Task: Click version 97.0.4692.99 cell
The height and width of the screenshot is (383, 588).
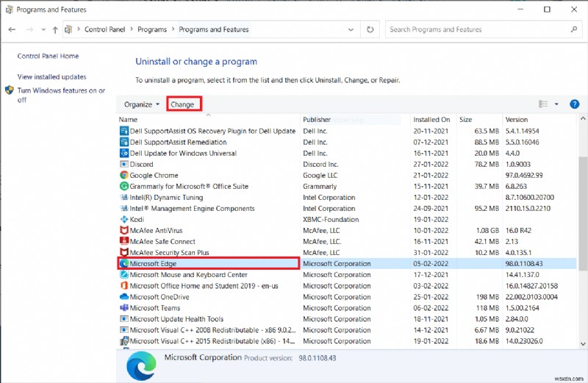Action: [524, 175]
